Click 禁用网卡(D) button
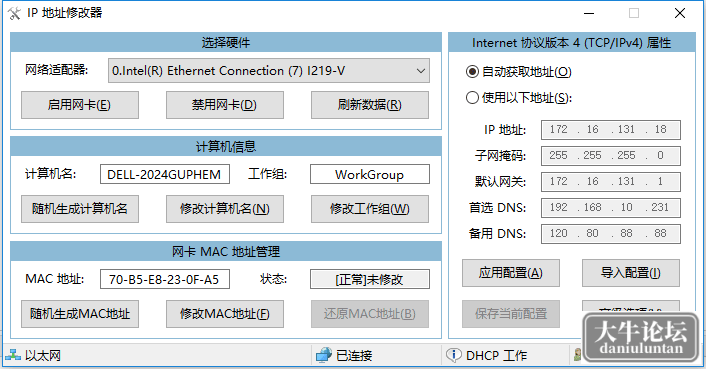 click(225, 105)
